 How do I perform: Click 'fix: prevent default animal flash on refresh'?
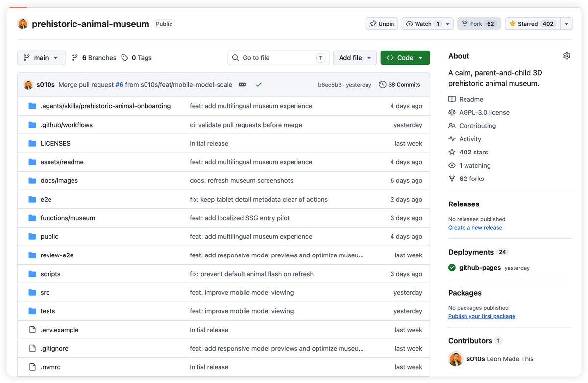252,274
